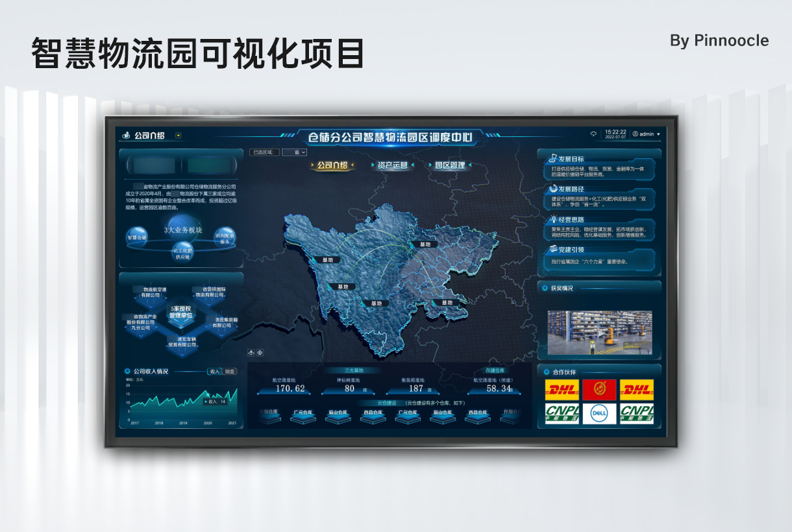This screenshot has width=792, height=532.
Task: Open the small yellow dropdown beside 公司介绍
Action: (x=179, y=136)
